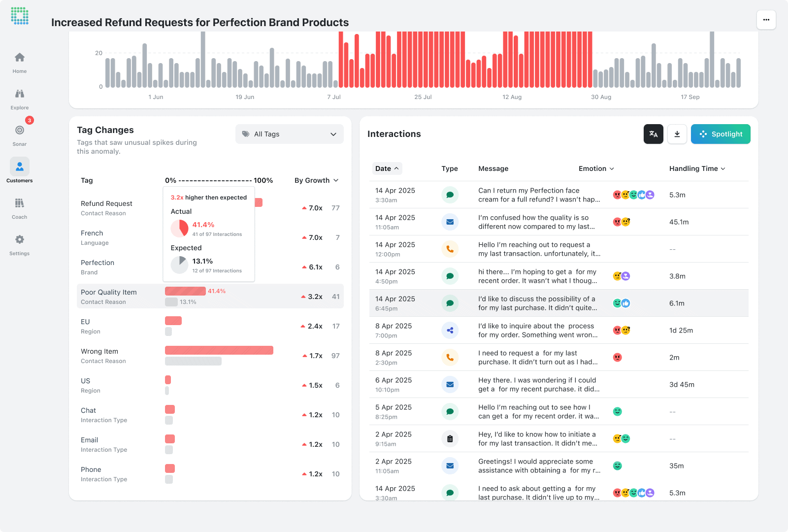Click the email icon on the 11:05am interaction

pyautogui.click(x=450, y=222)
